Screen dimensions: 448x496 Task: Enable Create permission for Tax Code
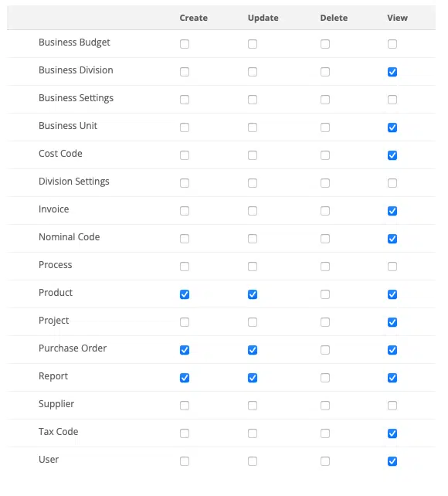tap(185, 433)
